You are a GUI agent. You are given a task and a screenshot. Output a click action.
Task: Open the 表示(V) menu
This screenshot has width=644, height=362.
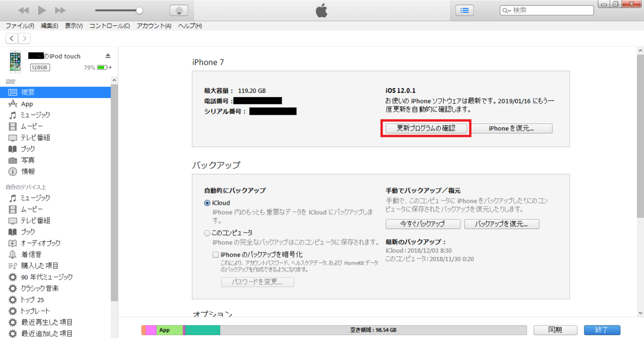(74, 26)
